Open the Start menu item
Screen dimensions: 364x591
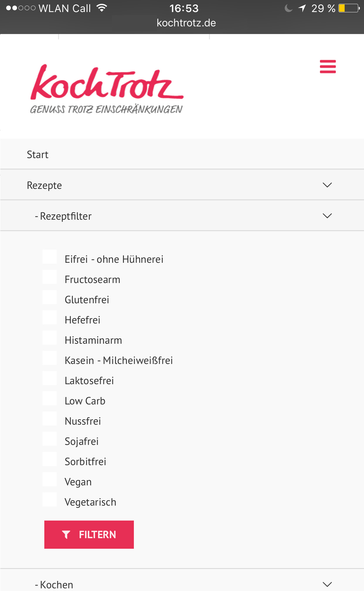point(182,154)
